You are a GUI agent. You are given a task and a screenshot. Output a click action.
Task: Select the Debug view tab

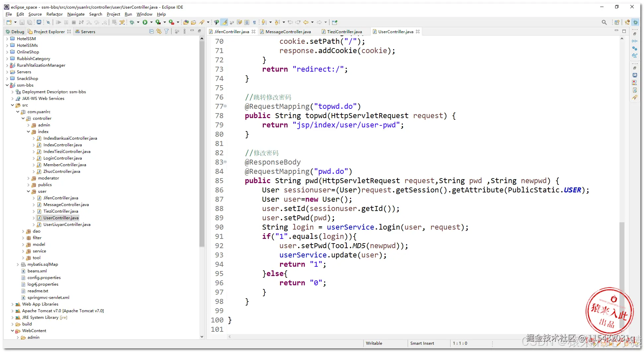[15, 32]
